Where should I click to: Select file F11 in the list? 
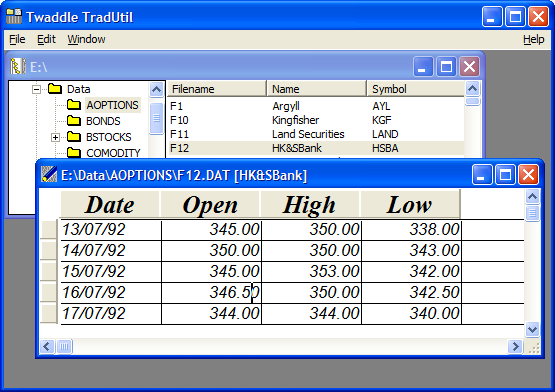pos(179,134)
